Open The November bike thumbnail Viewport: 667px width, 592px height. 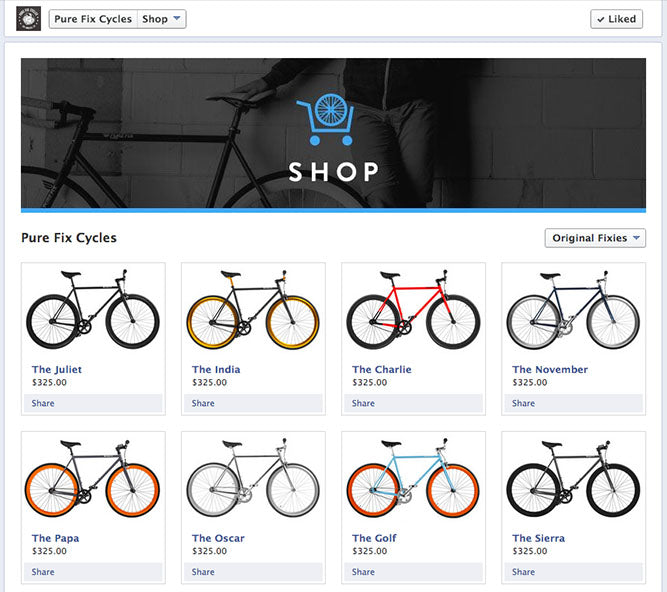pos(573,310)
